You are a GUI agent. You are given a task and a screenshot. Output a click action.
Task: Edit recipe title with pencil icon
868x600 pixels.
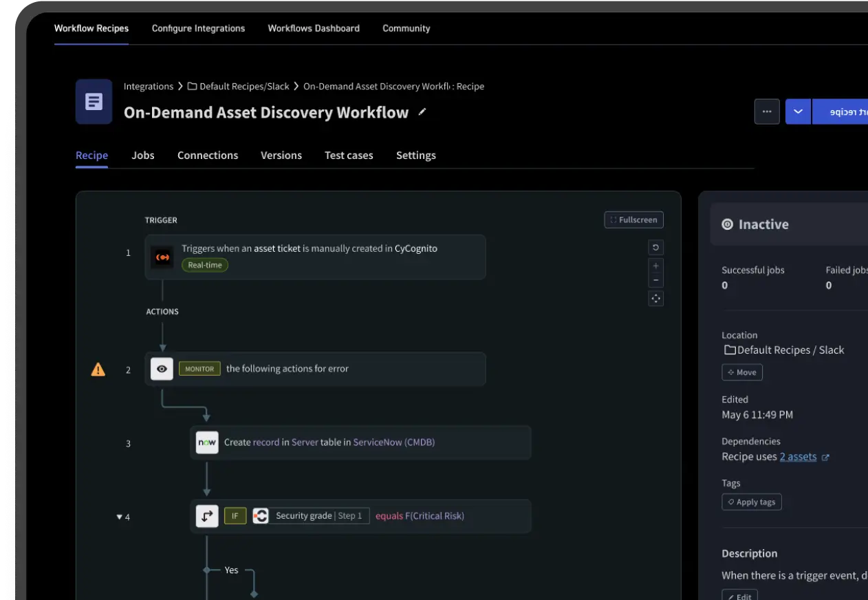[422, 111]
